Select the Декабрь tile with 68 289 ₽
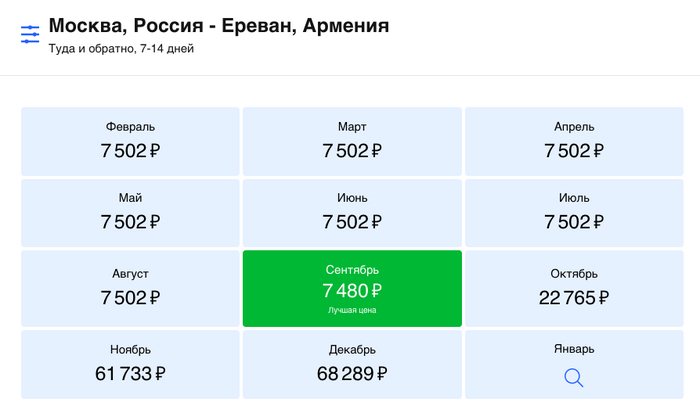This screenshot has height=420, width=700. pos(352,364)
